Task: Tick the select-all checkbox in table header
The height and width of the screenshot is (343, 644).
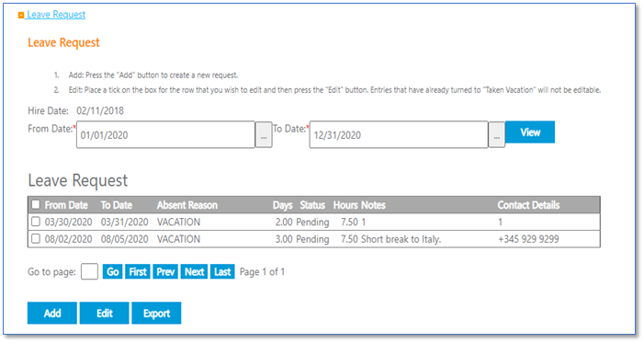Action: (x=36, y=204)
